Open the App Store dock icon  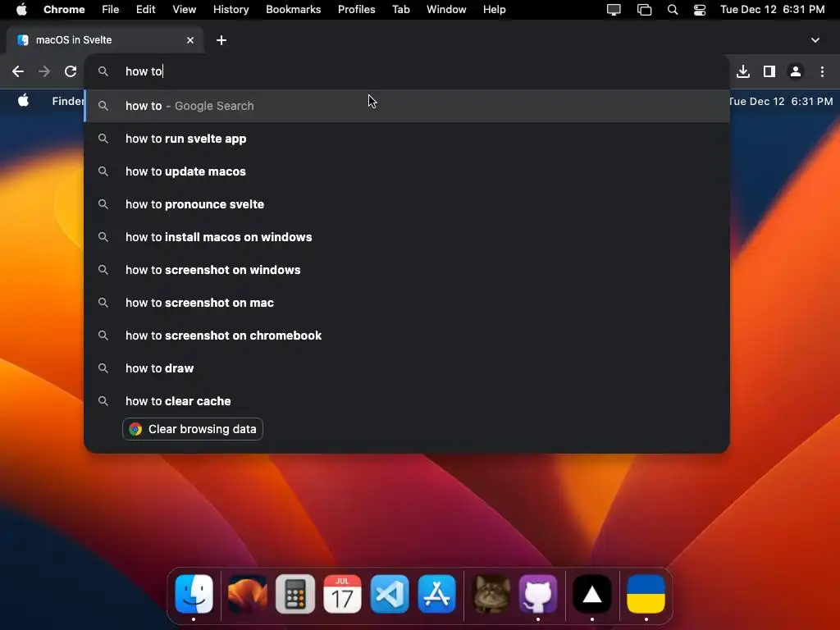(x=436, y=594)
